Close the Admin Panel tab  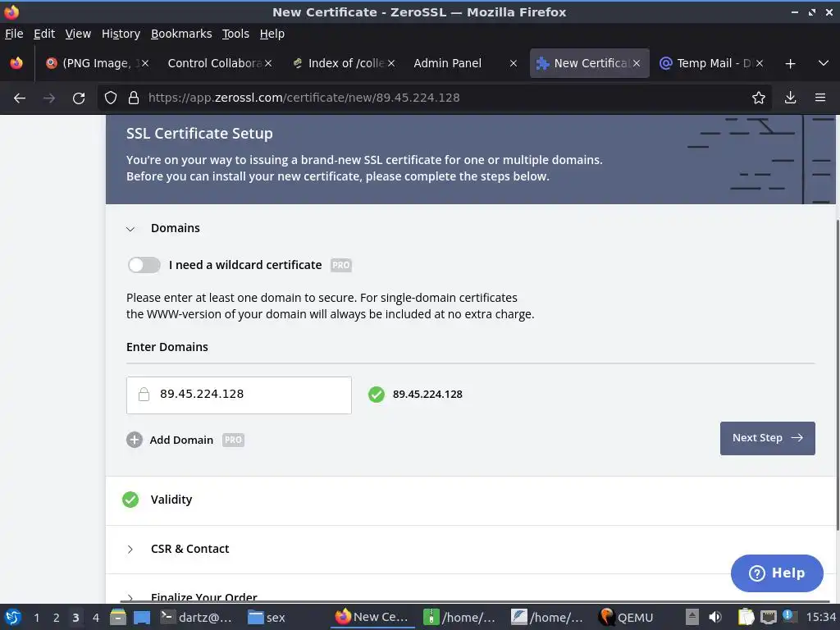514,63
